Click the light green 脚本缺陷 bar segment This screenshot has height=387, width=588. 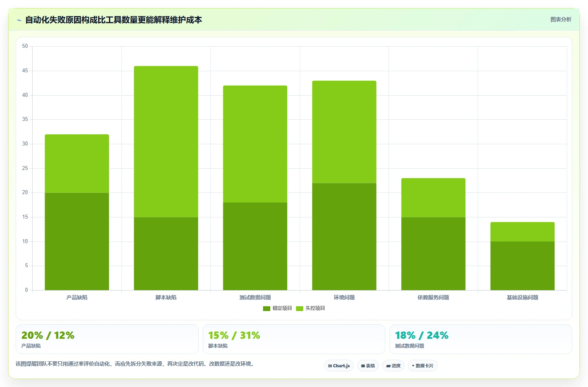(x=166, y=141)
